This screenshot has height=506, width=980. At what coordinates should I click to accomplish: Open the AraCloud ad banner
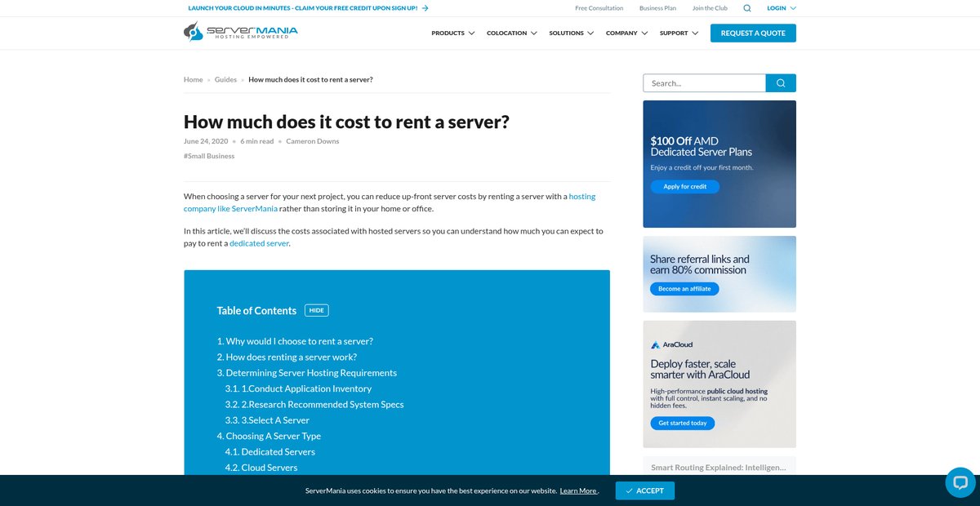pos(719,384)
